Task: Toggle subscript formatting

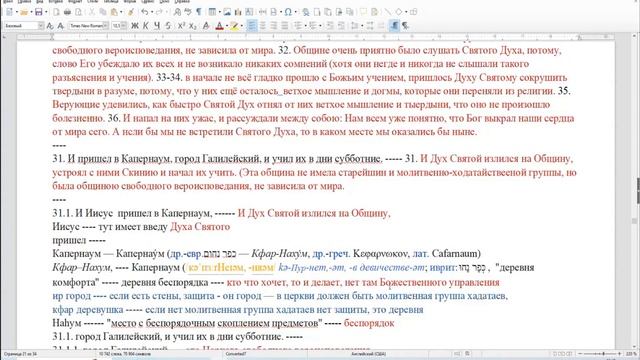Action: point(193,26)
